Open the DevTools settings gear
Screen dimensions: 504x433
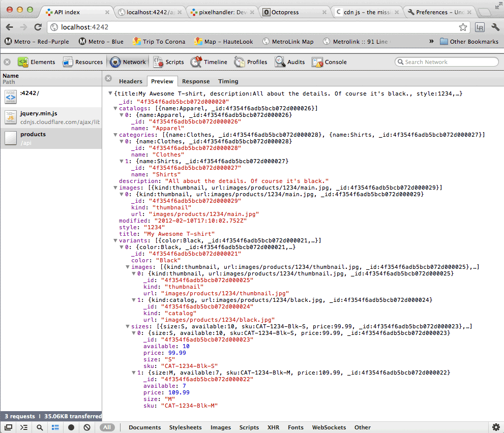point(496,427)
